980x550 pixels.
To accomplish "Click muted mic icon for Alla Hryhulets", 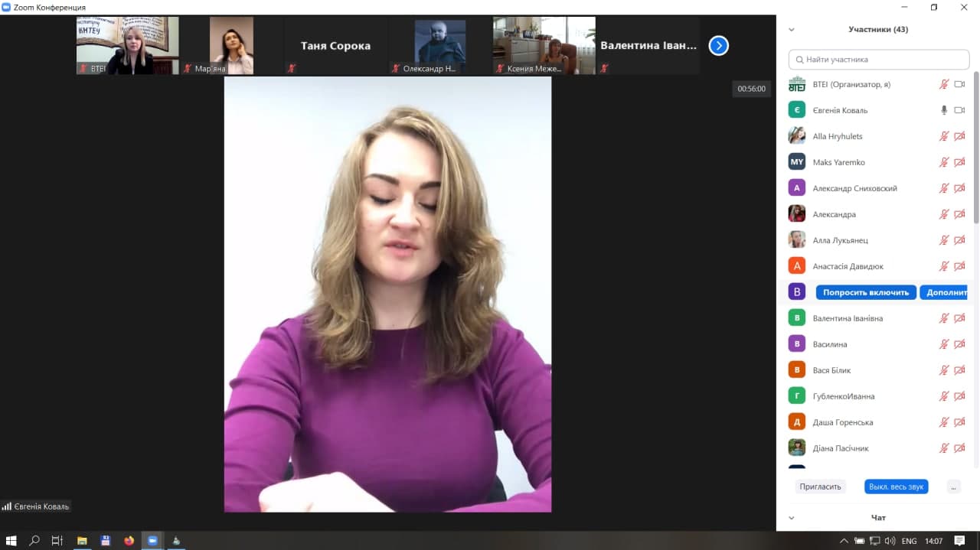I will [x=944, y=136].
